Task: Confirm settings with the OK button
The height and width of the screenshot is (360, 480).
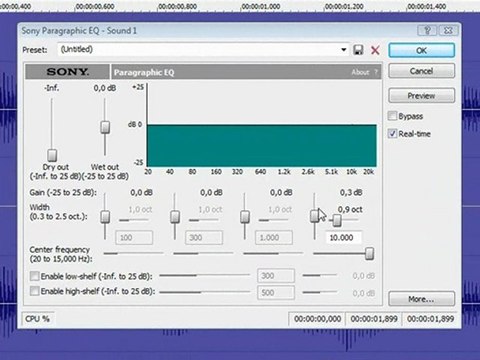Action: click(421, 50)
